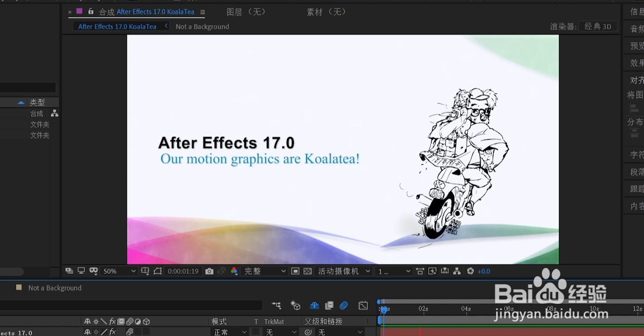The height and width of the screenshot is (336, 644).
Task: Open the 50% magnification dropdown
Action: pyautogui.click(x=118, y=271)
